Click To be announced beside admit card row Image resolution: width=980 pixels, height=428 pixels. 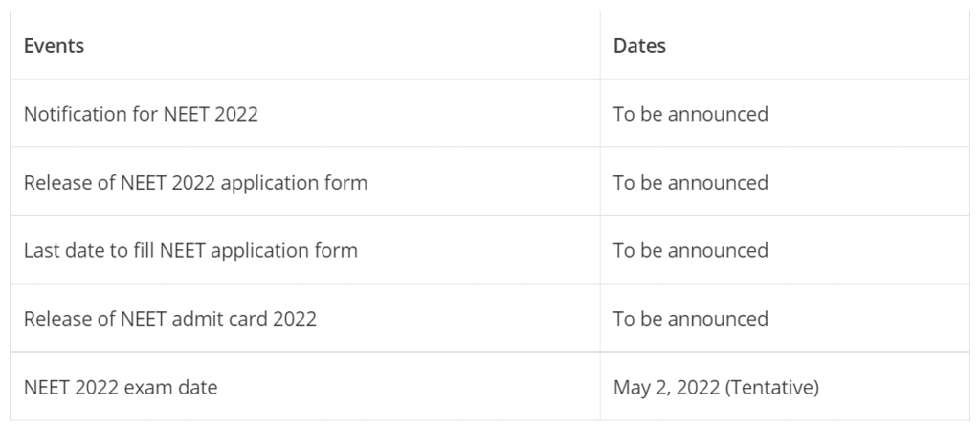[x=691, y=319]
